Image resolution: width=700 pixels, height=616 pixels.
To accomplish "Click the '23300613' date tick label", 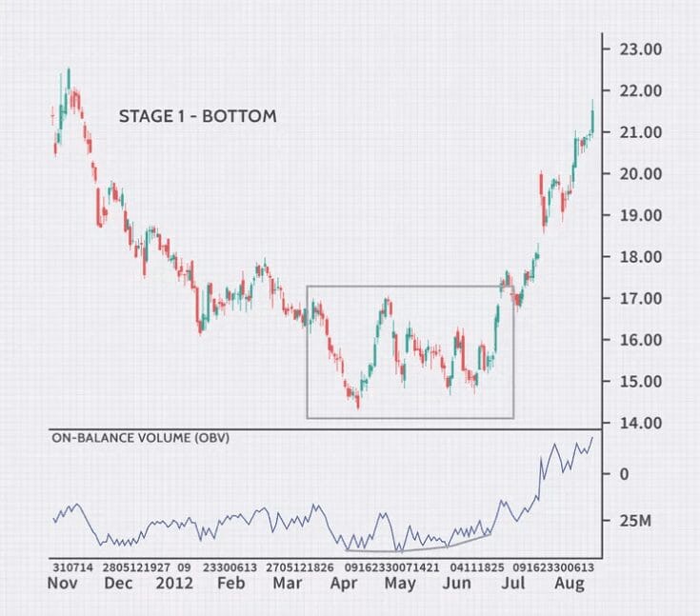I will tap(230, 567).
